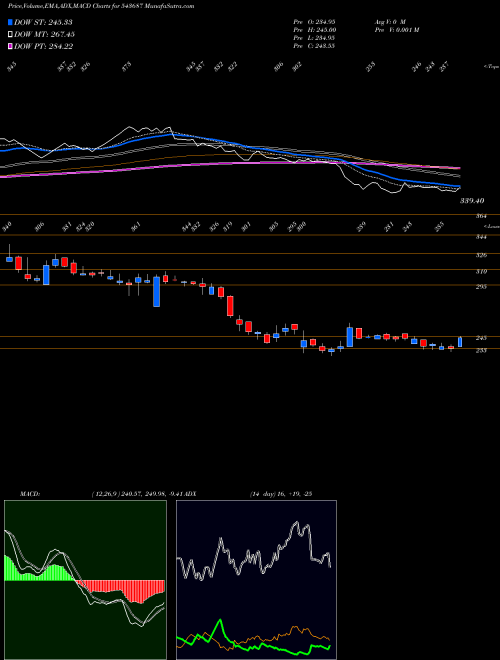This screenshot has width=500, height=660.
Task: Click the 245 price level label
Action: (x=481, y=338)
